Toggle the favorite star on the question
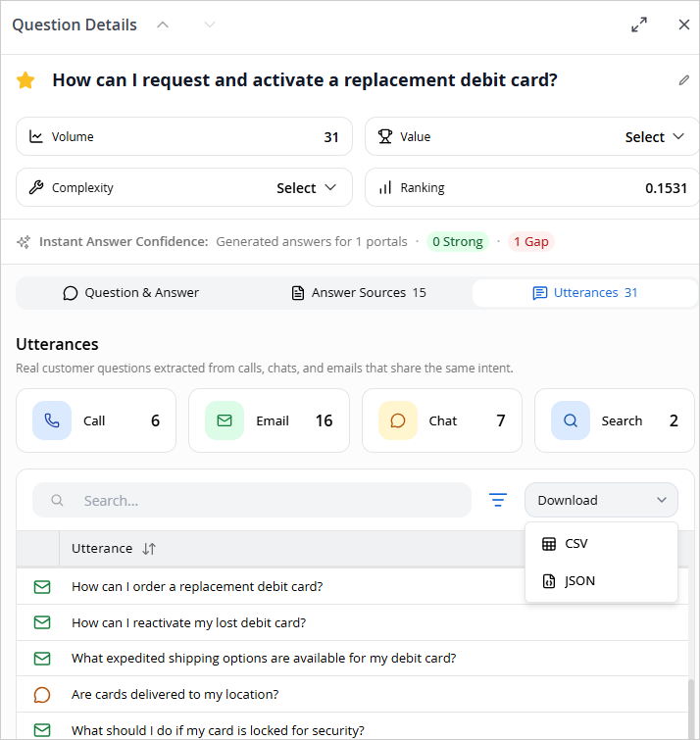This screenshot has width=700, height=740. tap(25, 80)
